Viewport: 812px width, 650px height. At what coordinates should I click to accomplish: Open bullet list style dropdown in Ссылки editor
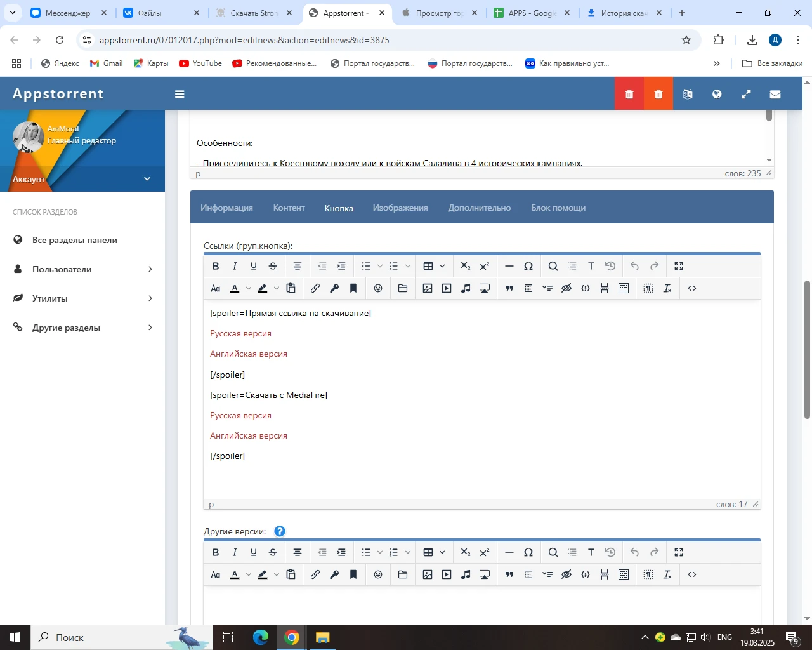[380, 266]
